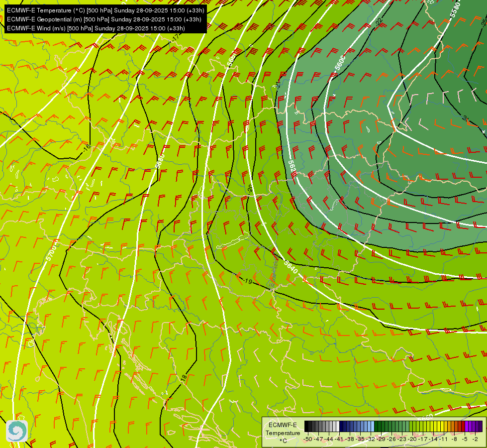Click the 5680 geopotential contour label
This screenshot has width=487, height=448.
click(160, 160)
